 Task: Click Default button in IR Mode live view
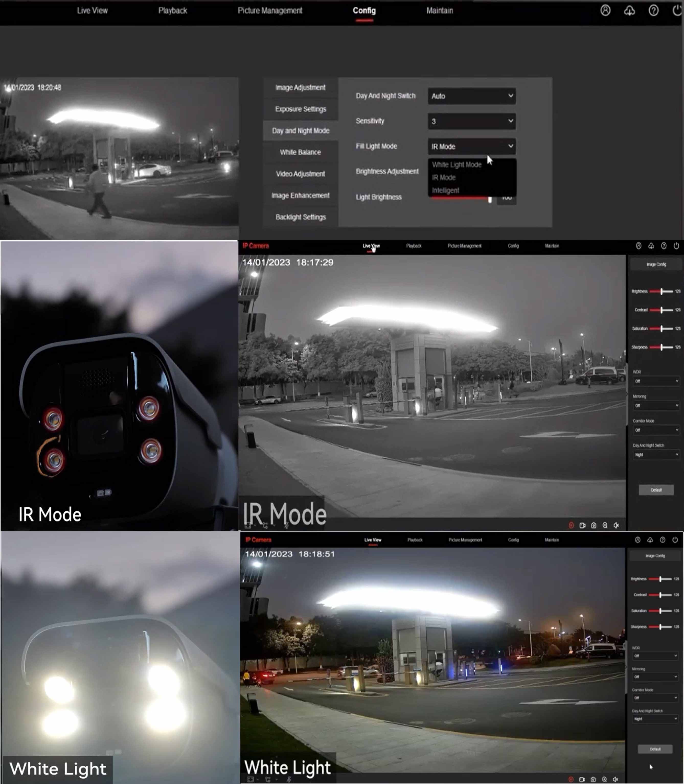tap(656, 490)
